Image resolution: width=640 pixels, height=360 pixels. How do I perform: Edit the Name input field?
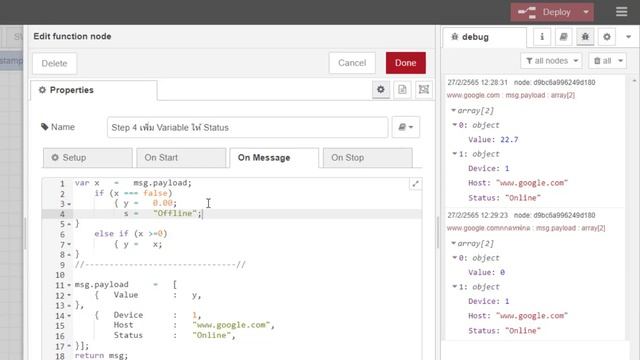point(247,127)
